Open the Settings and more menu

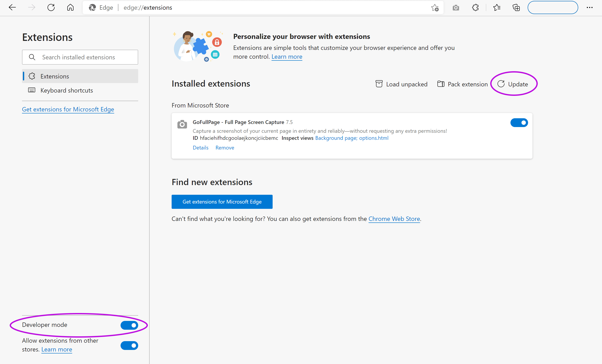pos(590,7)
